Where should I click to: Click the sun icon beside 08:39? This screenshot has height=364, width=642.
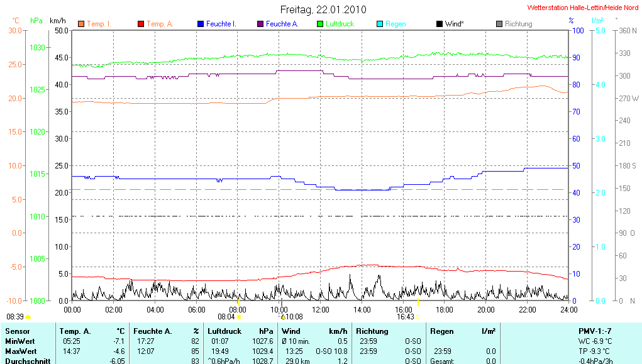point(28,317)
